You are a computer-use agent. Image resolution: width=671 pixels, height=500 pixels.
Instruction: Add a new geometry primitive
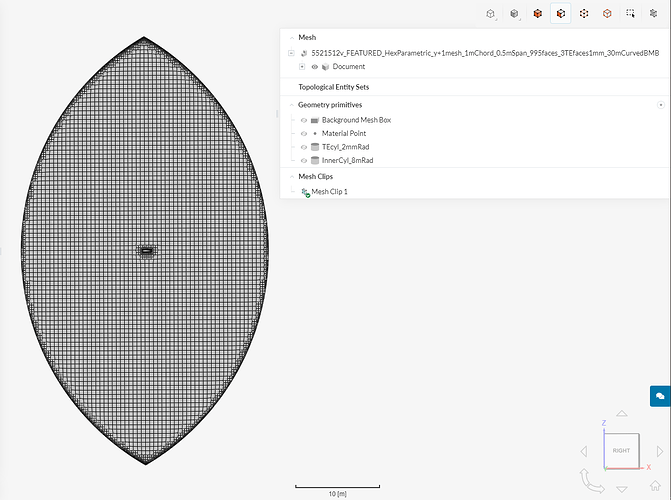[661, 105]
